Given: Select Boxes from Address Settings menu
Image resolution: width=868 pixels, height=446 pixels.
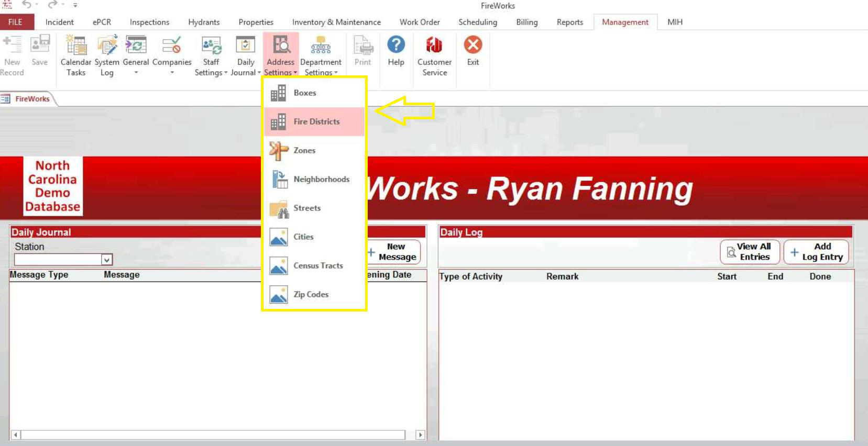Looking at the screenshot, I should [314, 93].
